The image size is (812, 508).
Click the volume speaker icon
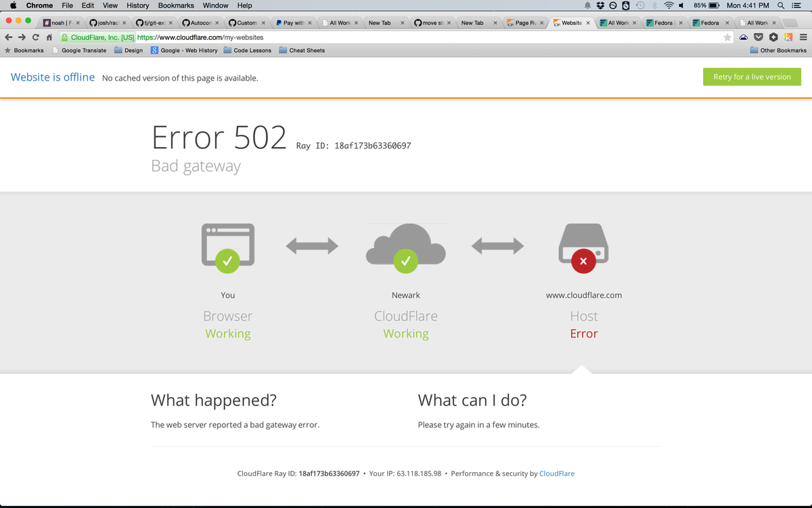[682, 5]
